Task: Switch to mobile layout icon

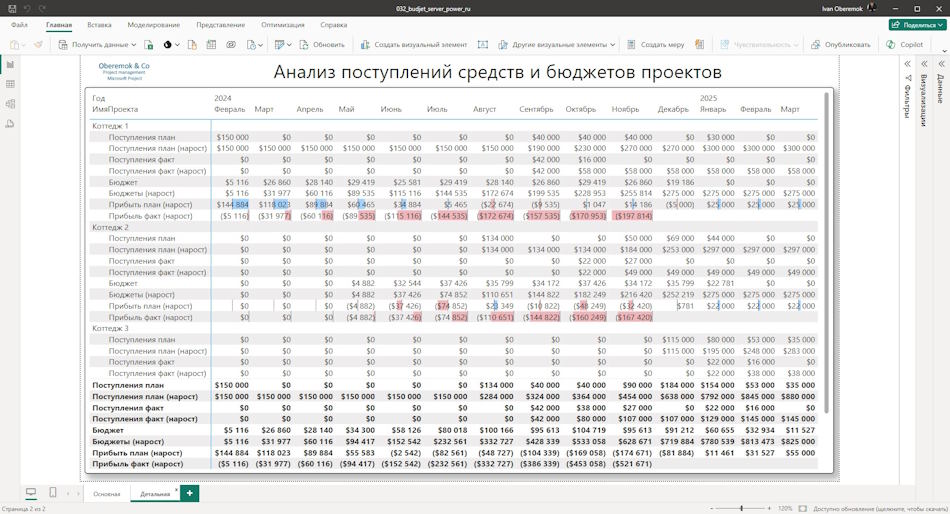Action: click(x=53, y=493)
